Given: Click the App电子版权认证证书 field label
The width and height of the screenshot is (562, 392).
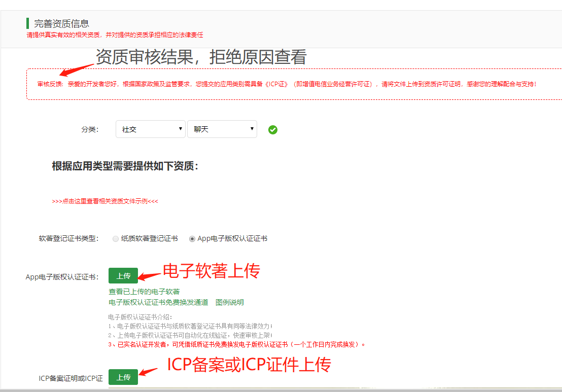Looking at the screenshot, I should pyautogui.click(x=62, y=277).
